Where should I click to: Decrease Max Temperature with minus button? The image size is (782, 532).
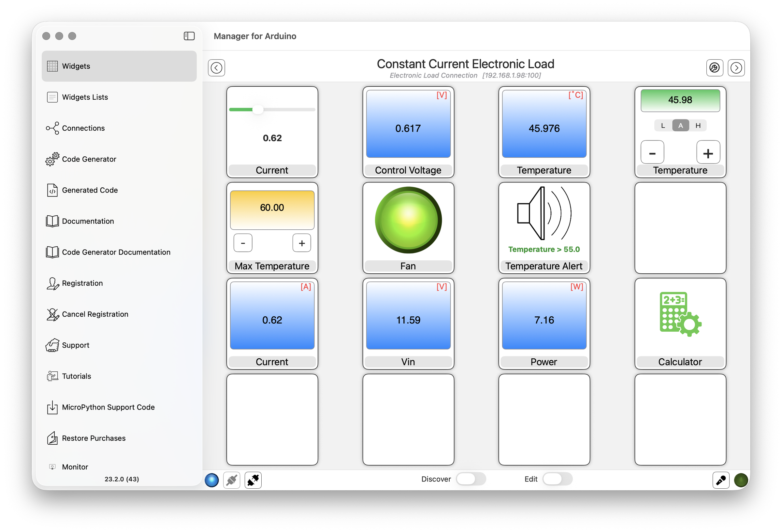tap(243, 243)
